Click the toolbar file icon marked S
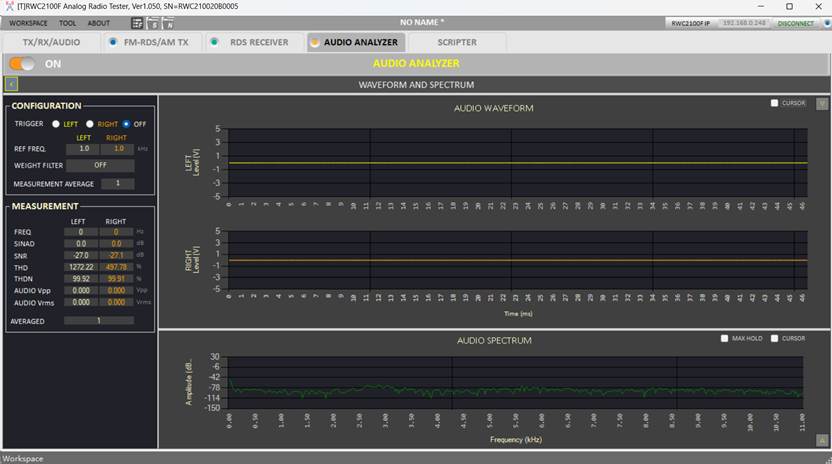Viewport: 832px width, 464px height. [x=153, y=23]
